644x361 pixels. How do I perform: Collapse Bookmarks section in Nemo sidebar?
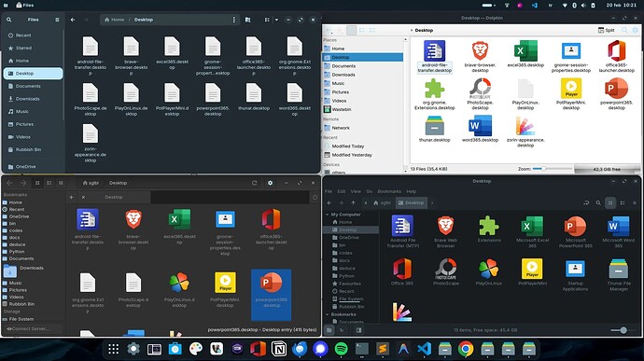328,314
